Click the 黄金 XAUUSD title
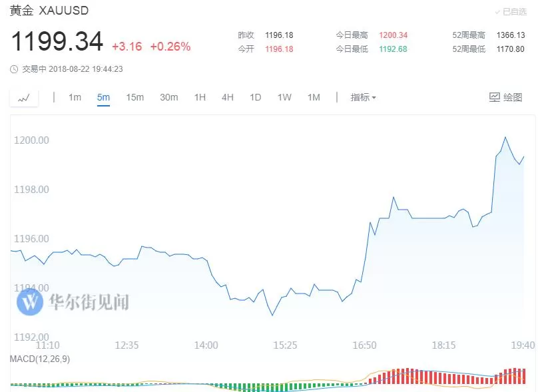Image resolution: width=538 pixels, height=392 pixels. (49, 11)
